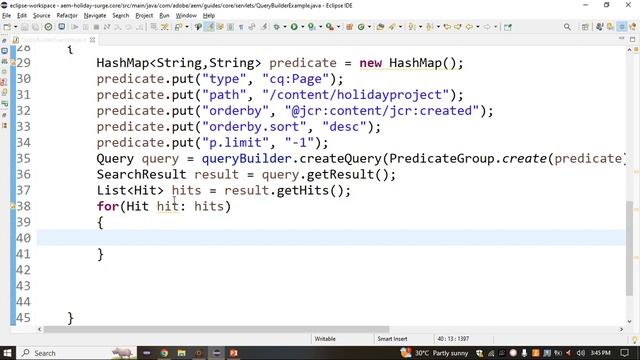
Task: Open the Navigate menu
Action: click(x=95, y=16)
